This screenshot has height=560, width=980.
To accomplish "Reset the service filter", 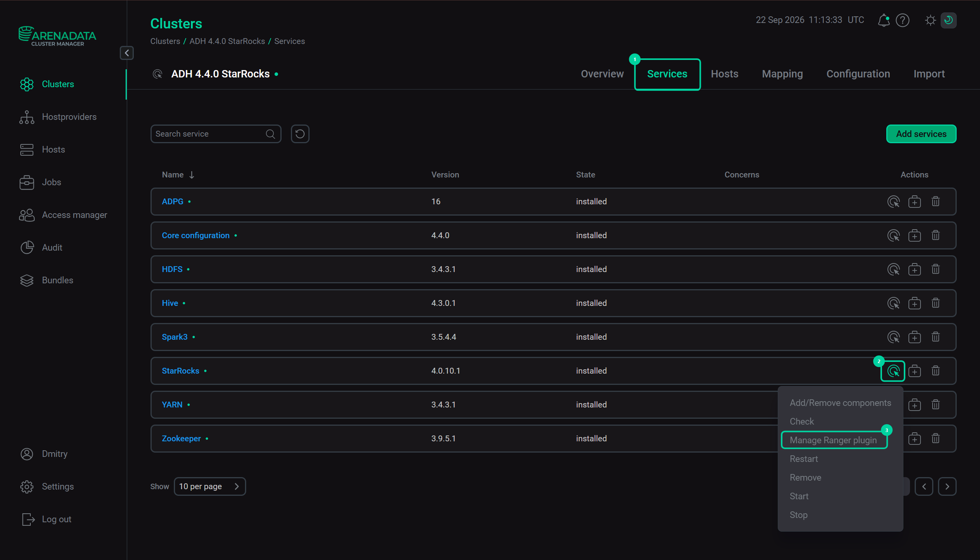I will point(300,134).
